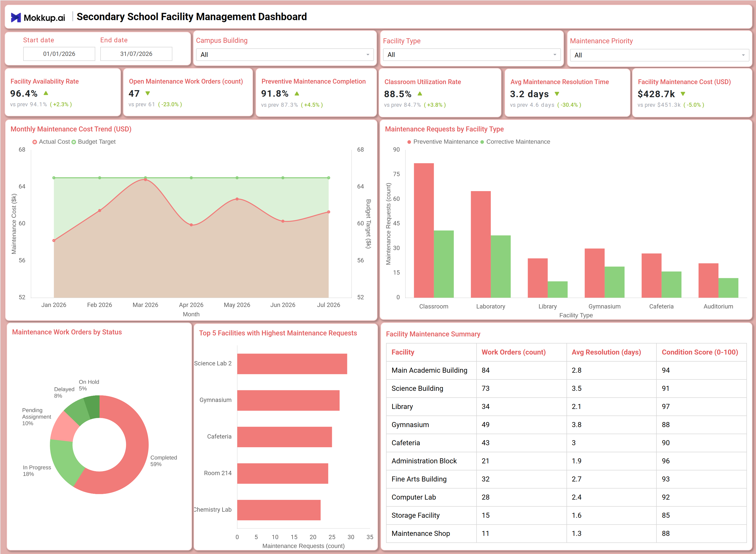Click the Start date input field
Screen dimensions: 756x554
59,54
